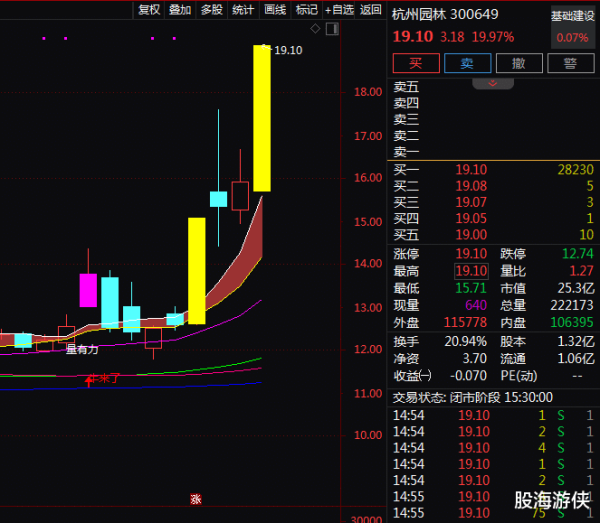Click the 买一 bid price 19.10

pos(471,169)
